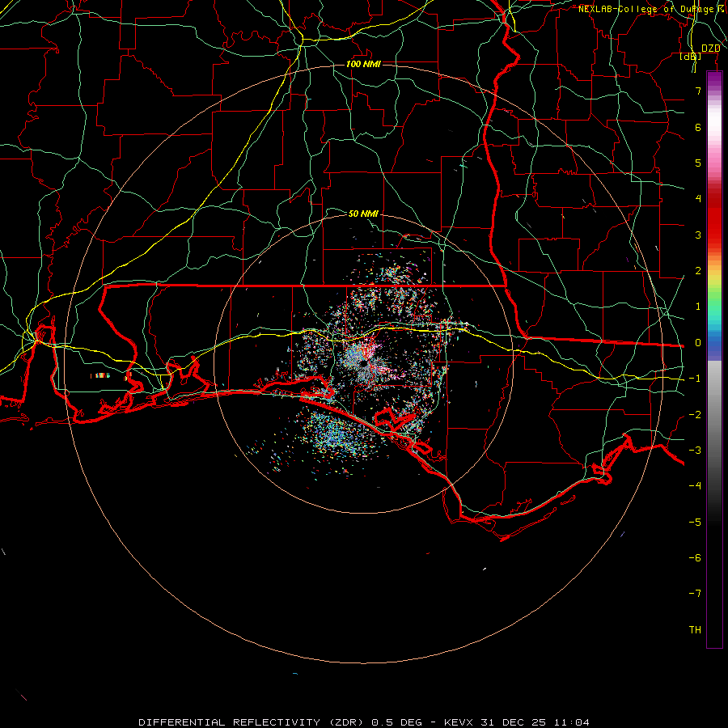Click the "50 NMI" range ring label

point(363,214)
